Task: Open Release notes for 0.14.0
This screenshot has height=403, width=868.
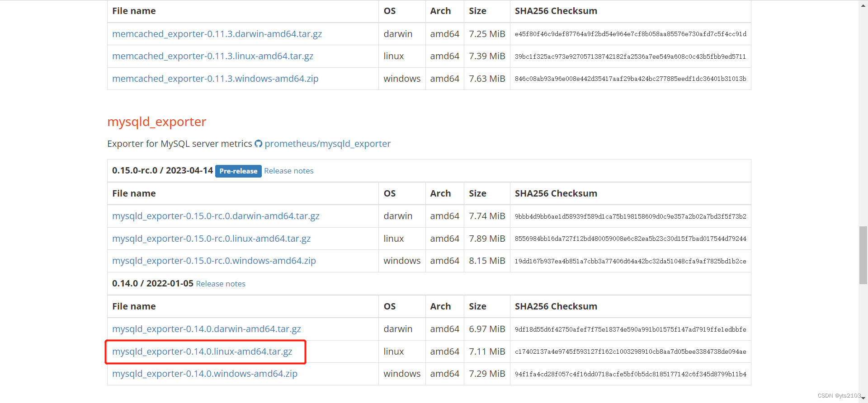Action: coord(221,284)
